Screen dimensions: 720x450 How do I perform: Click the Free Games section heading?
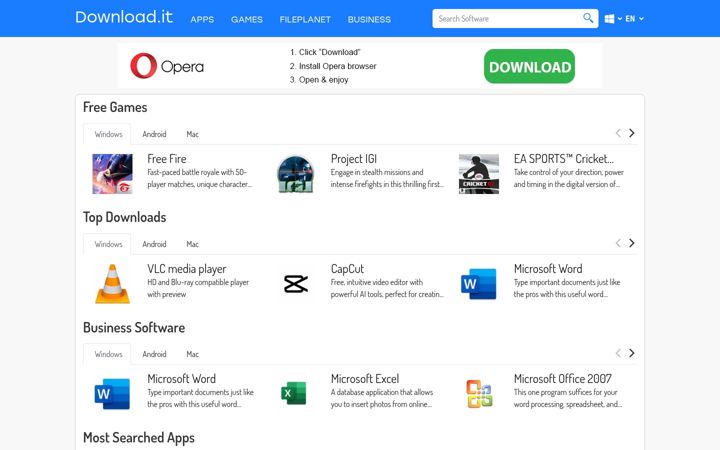(x=115, y=107)
